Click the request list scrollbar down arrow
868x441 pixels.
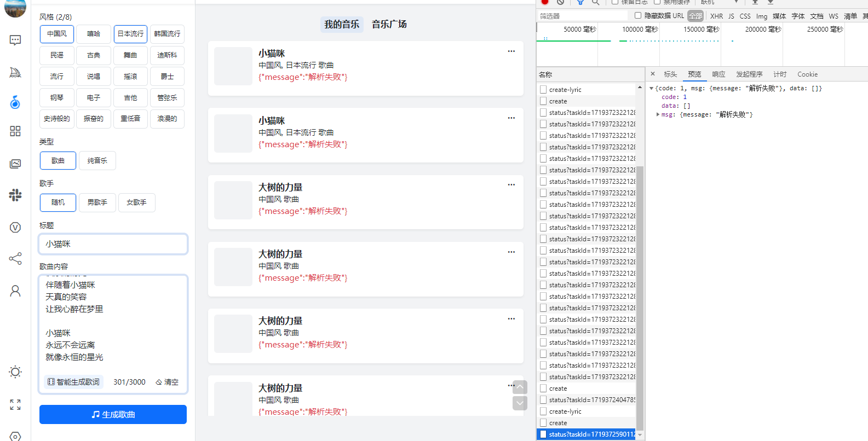pos(640,436)
